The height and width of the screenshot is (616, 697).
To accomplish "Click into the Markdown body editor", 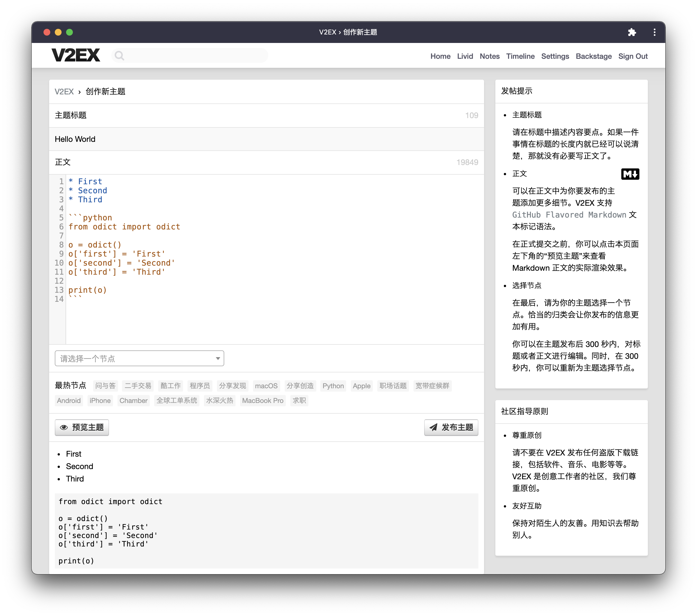I will pos(275,259).
